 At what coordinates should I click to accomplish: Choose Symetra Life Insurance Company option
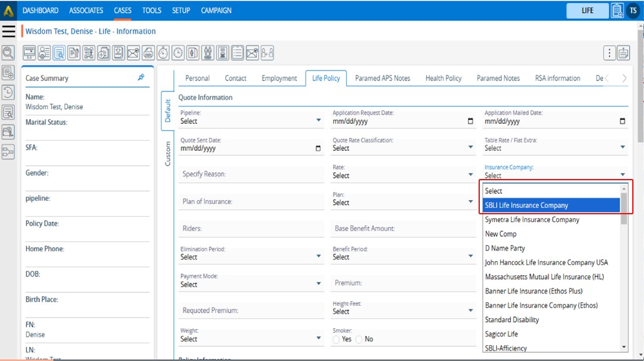[x=532, y=220]
